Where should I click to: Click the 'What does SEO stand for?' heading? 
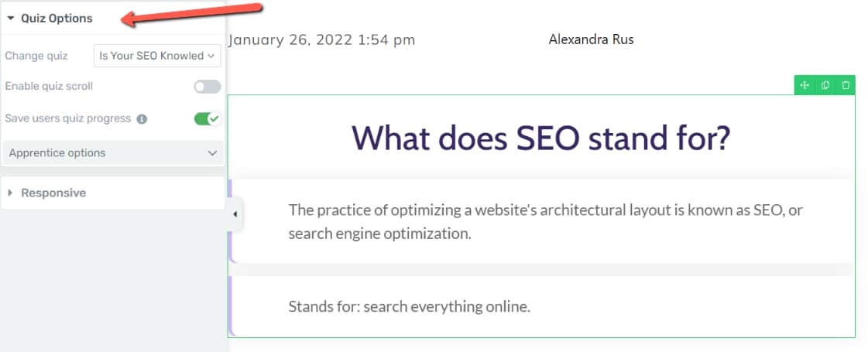tap(540, 138)
